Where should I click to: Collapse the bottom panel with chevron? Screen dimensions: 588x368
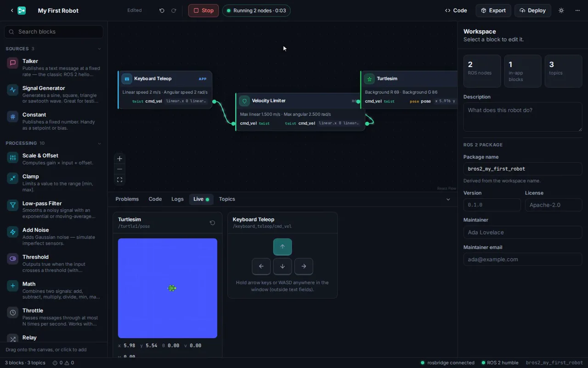coord(448,199)
